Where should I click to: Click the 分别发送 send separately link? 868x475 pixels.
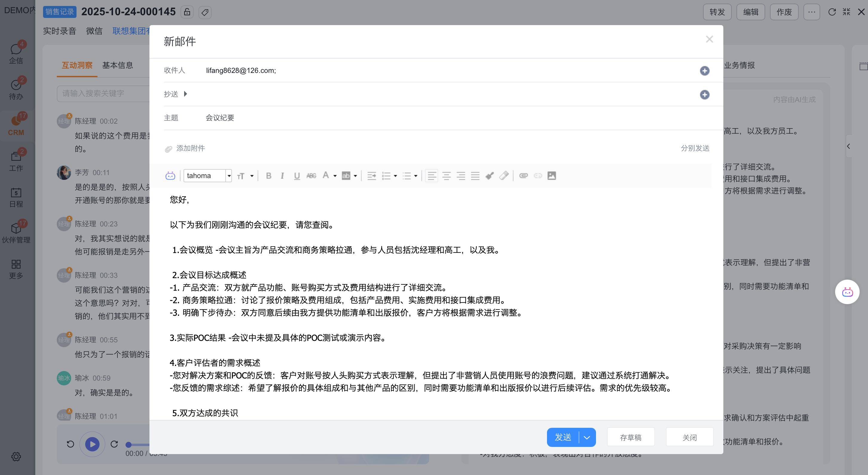point(695,148)
